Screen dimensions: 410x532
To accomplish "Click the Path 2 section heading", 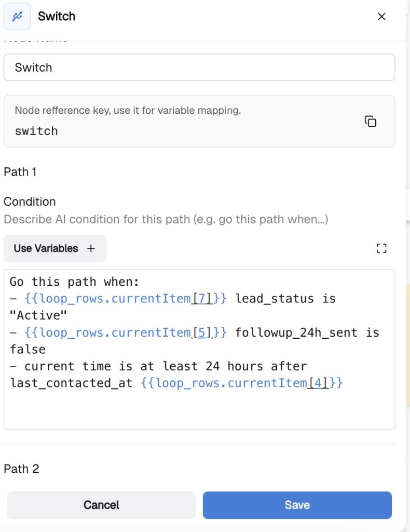I will pyautogui.click(x=21, y=469).
